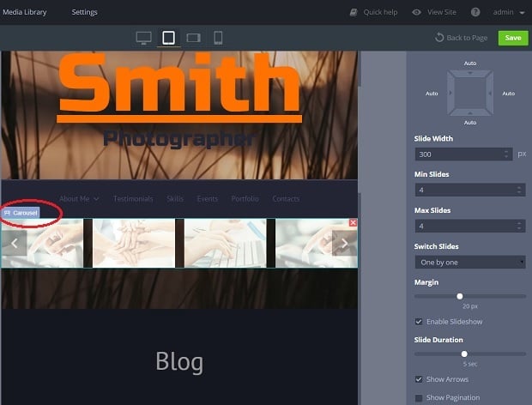532x405 pixels.
Task: Click the Slide Duration slider handle
Action: (x=464, y=354)
